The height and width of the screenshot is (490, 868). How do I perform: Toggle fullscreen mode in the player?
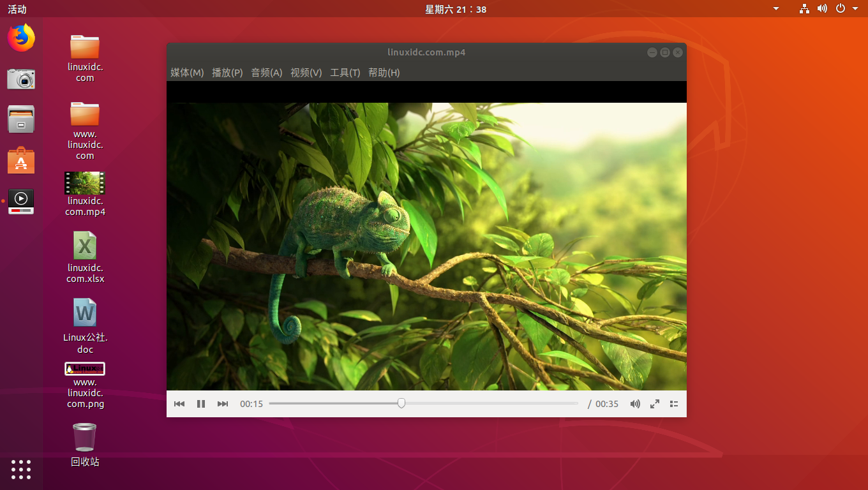655,404
